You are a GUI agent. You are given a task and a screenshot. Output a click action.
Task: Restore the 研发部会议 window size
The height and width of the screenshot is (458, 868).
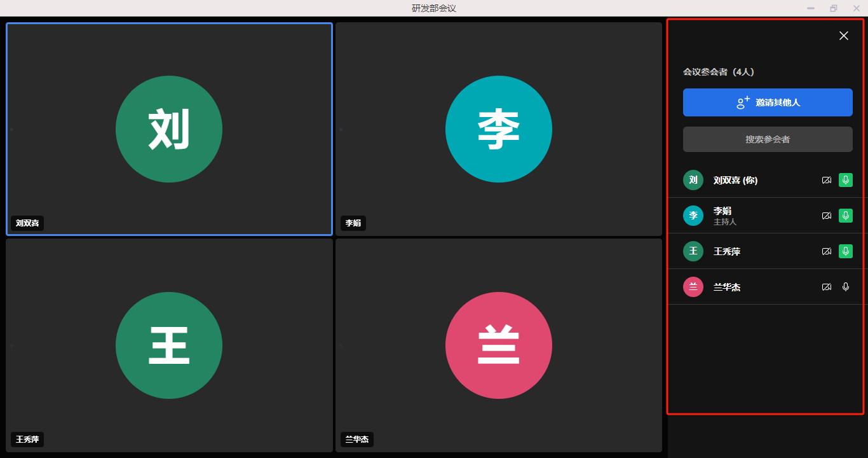(833, 8)
